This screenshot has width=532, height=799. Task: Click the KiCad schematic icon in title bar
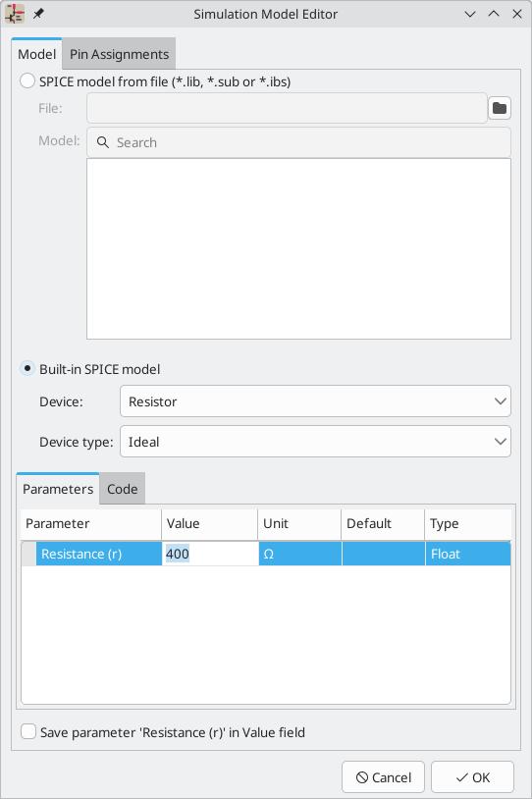coord(15,14)
